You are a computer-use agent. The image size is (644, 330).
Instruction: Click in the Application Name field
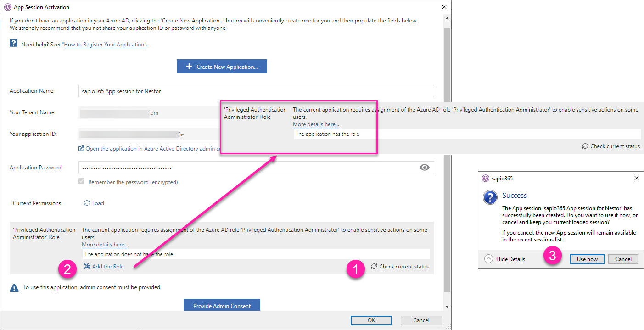[256, 91]
